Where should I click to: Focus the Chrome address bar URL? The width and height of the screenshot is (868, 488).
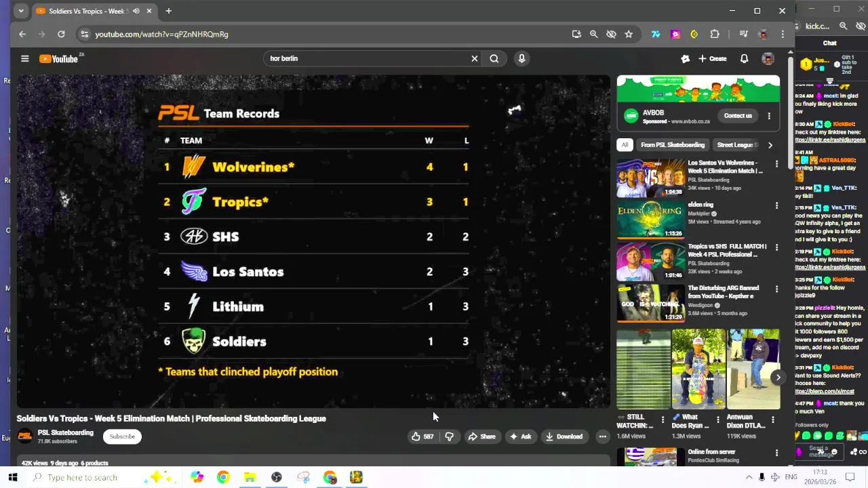[161, 34]
